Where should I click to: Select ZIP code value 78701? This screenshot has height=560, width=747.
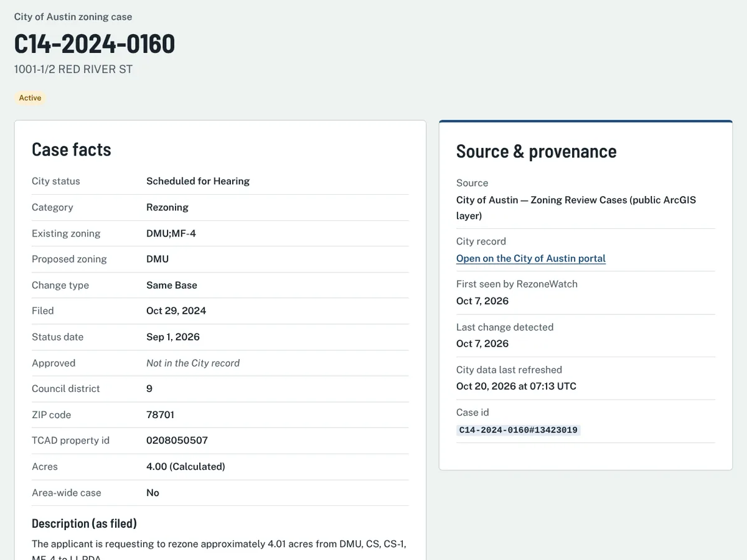click(x=161, y=414)
